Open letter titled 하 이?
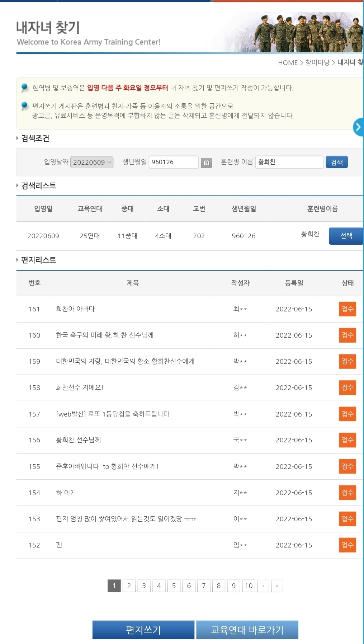Viewport: 364px width, 644px height. pos(65,493)
